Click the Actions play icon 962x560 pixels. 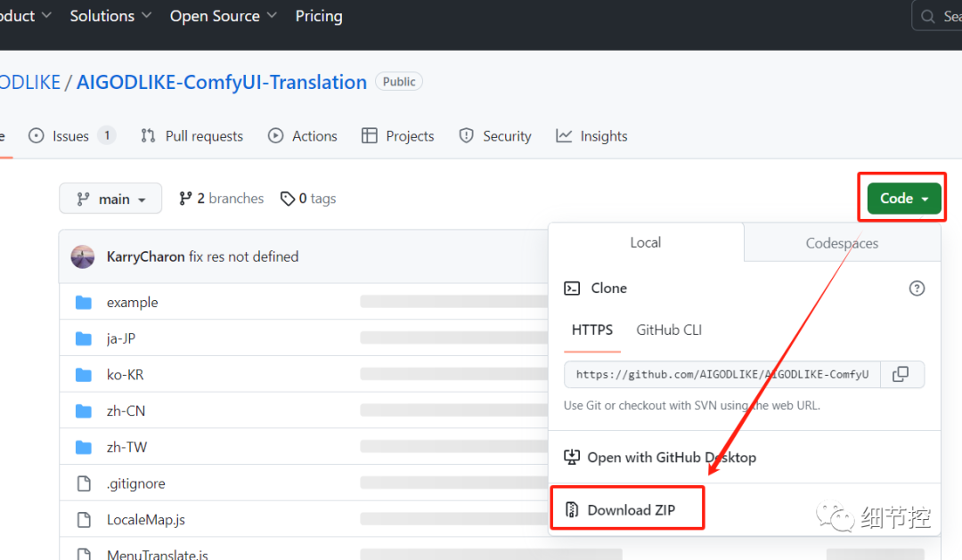coord(275,135)
